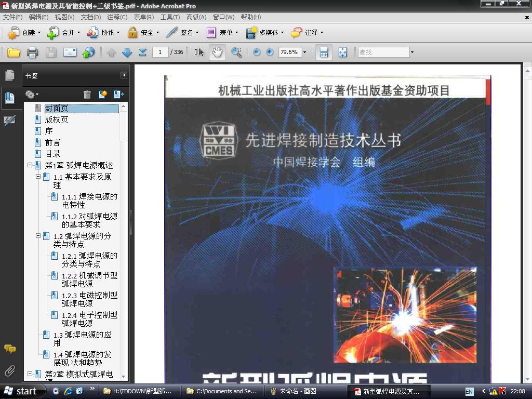Viewport: 532px width, 399px height.
Task: Open the 创建 (Create) toolbar menu
Action: (x=24, y=33)
